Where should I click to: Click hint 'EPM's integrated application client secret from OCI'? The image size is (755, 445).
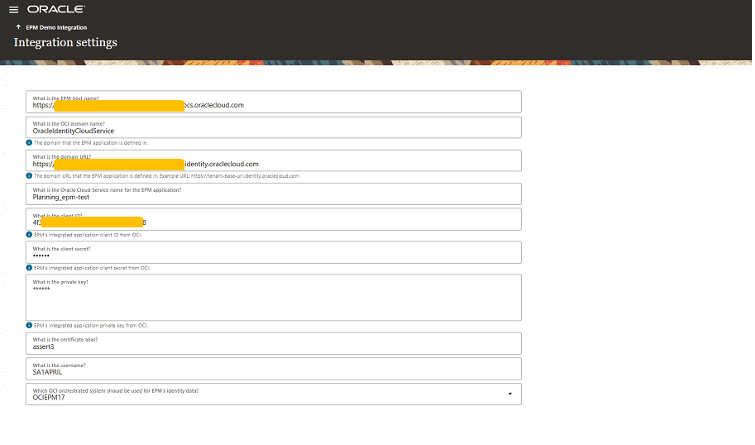[x=92, y=268]
